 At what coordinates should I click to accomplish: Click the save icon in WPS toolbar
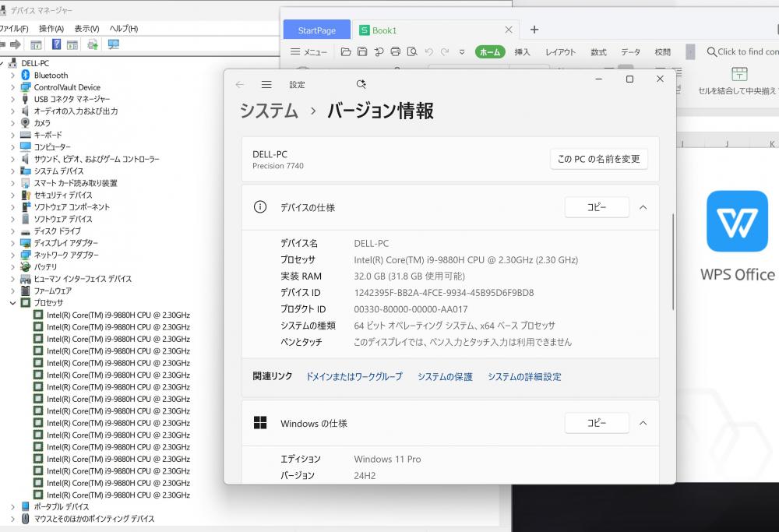(362, 52)
